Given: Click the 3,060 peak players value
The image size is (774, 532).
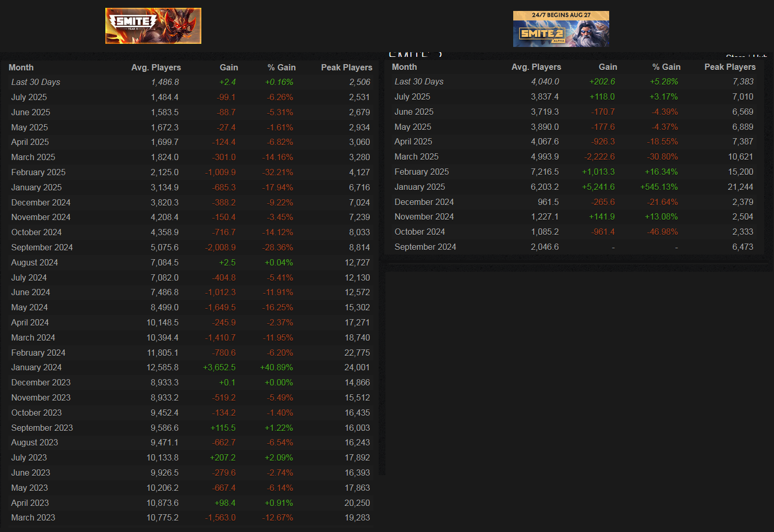Looking at the screenshot, I should 359,142.
